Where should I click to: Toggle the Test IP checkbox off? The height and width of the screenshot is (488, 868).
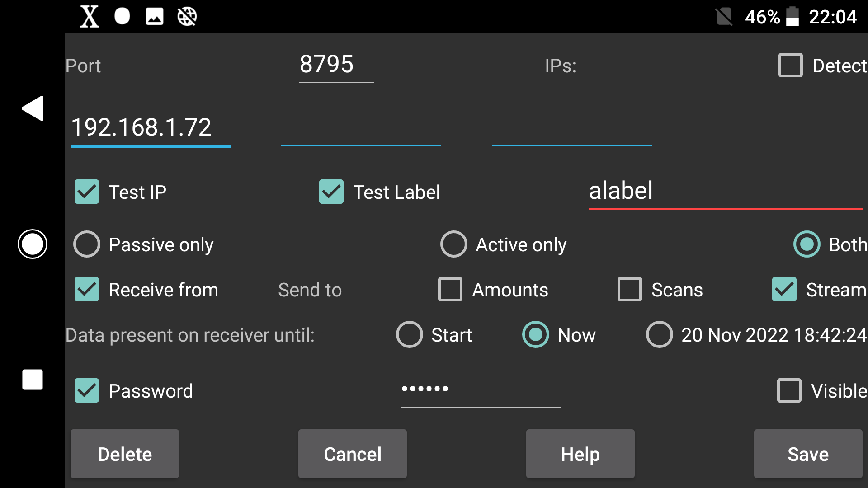point(86,191)
